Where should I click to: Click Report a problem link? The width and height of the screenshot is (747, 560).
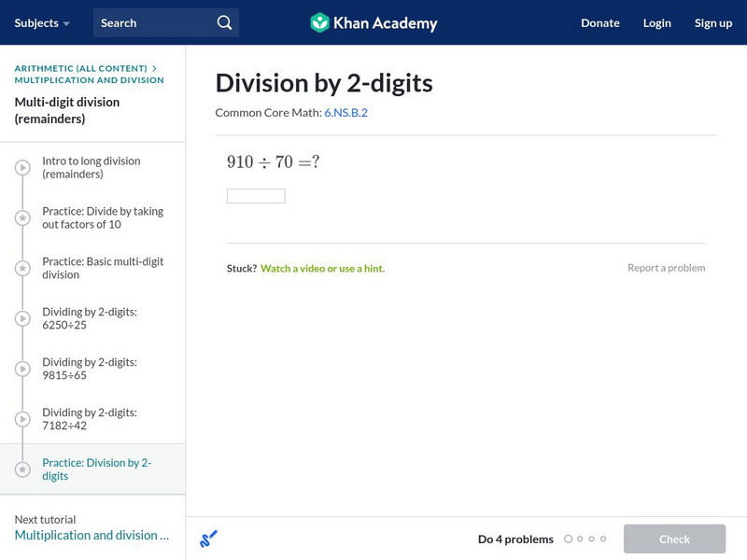(666, 268)
